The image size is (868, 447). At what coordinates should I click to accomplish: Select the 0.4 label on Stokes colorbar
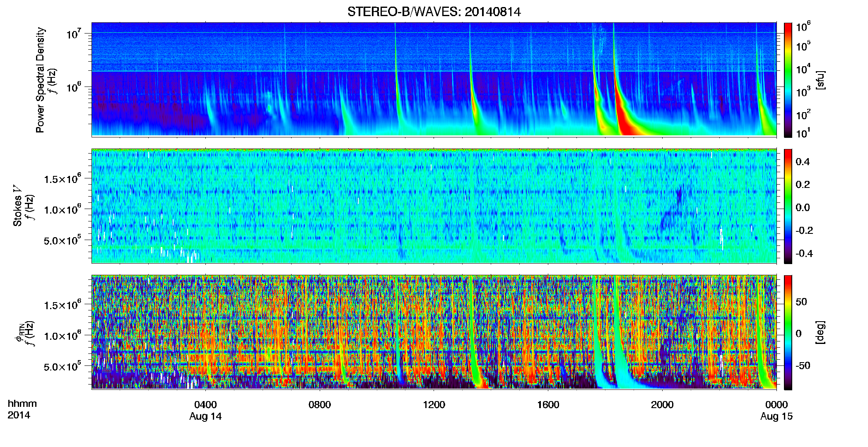pos(803,162)
